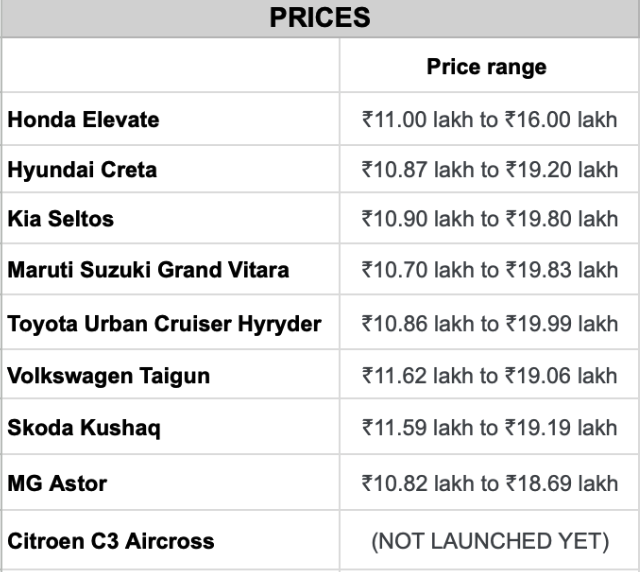Click the ₹11.59 lakh to ₹19.19 lakh price
This screenshot has width=640, height=572.
(489, 428)
